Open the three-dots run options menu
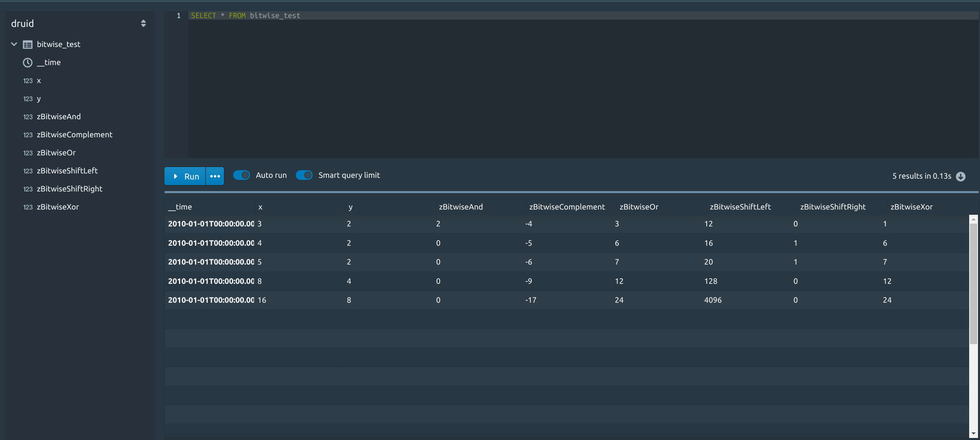Image resolution: width=980 pixels, height=440 pixels. (x=215, y=176)
